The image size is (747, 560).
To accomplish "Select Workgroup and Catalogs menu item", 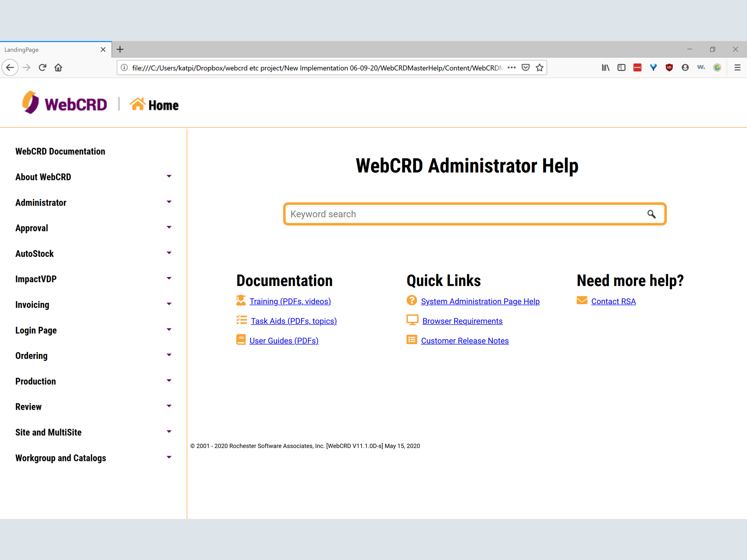I will coord(61,458).
